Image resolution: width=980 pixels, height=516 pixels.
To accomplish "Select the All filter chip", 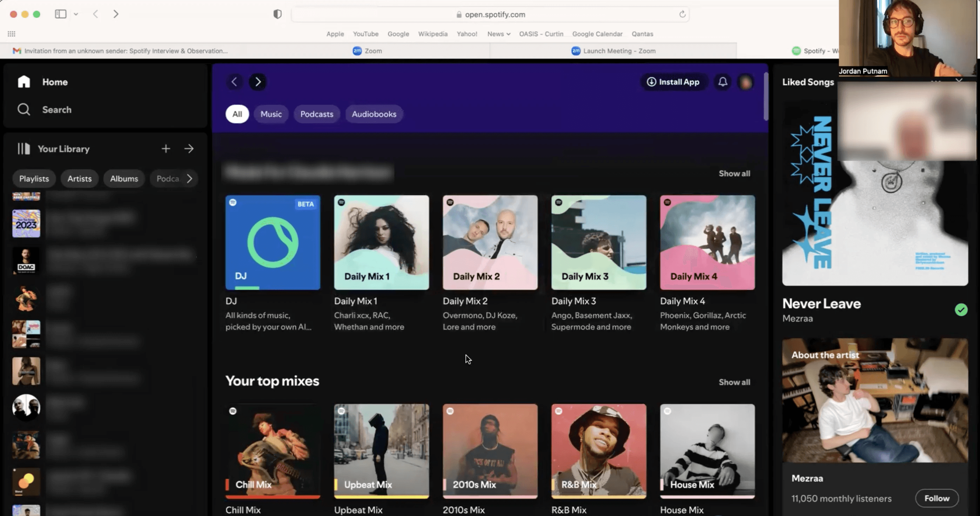I will 237,114.
